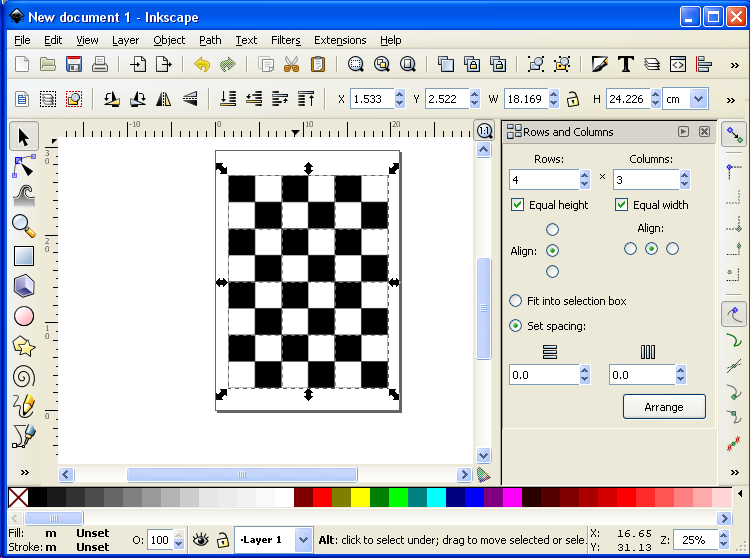The height and width of the screenshot is (558, 750).
Task: Click the New document icon
Action: point(22,64)
